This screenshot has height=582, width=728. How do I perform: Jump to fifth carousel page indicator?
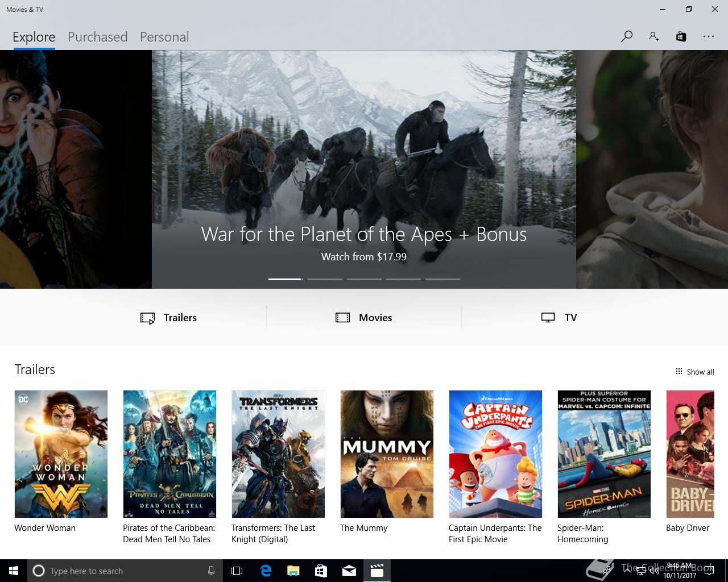point(442,279)
